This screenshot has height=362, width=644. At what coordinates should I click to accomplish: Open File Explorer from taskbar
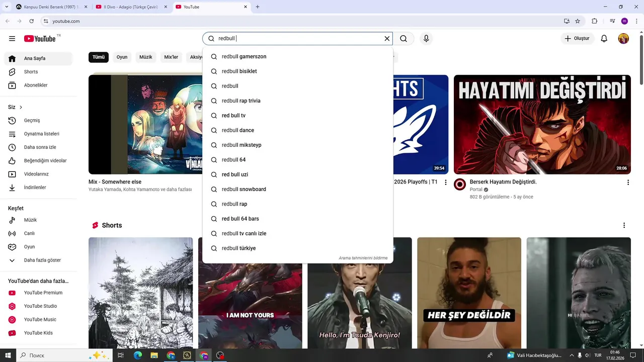click(x=154, y=355)
